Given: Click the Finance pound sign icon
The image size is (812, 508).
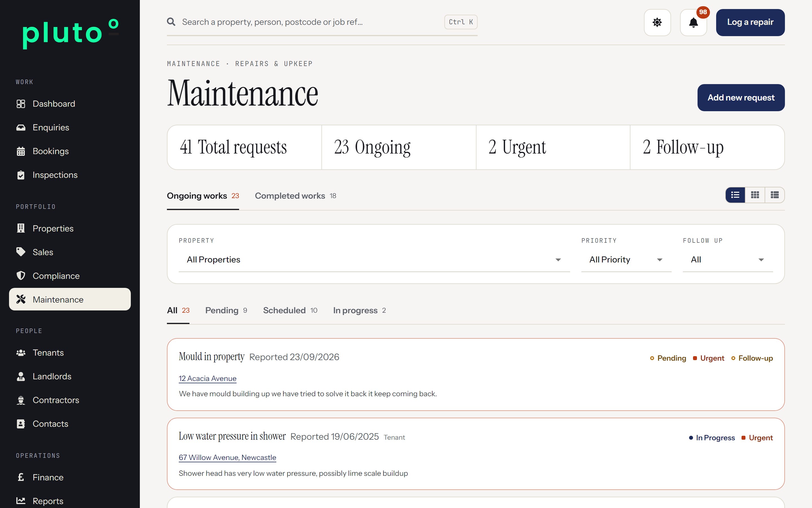Looking at the screenshot, I should point(21,477).
